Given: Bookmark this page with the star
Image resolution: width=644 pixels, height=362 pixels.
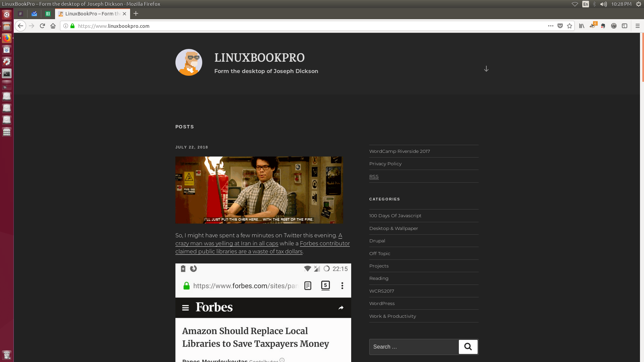Looking at the screenshot, I should [x=570, y=26].
